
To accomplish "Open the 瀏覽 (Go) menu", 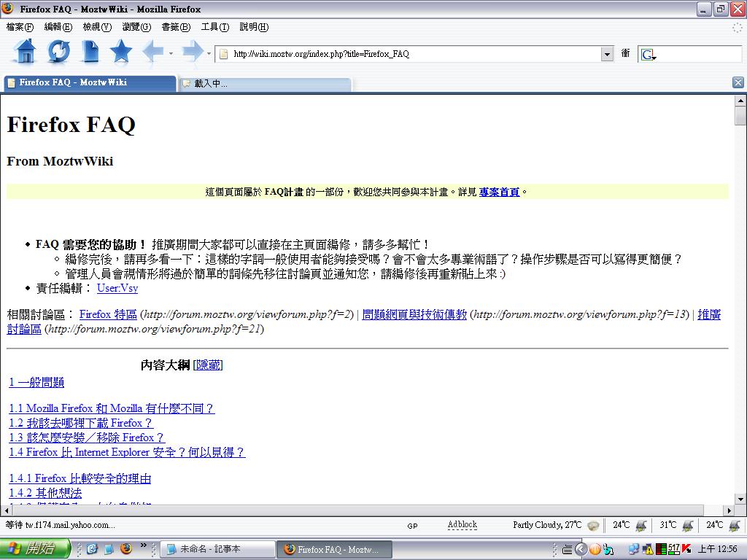I will (136, 27).
